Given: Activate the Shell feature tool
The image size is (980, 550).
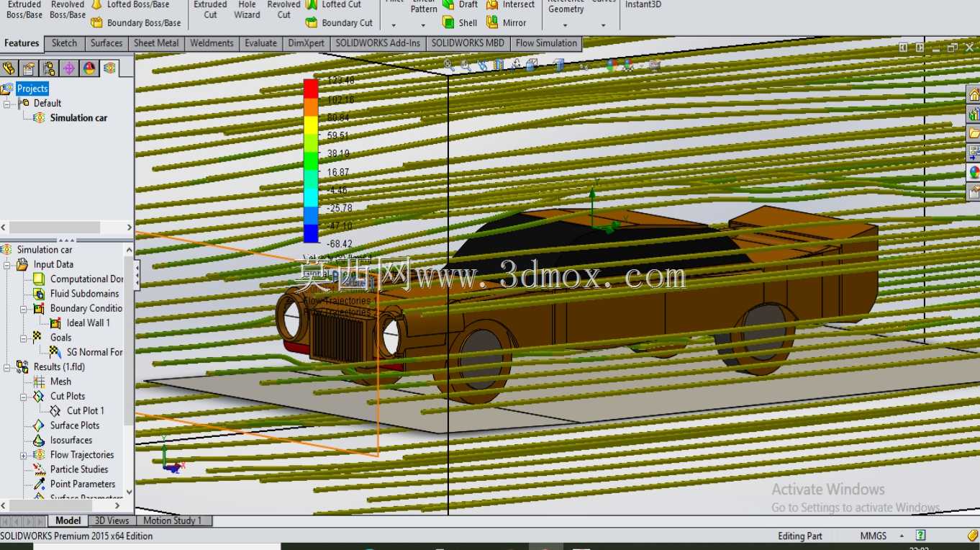Looking at the screenshot, I should [460, 23].
